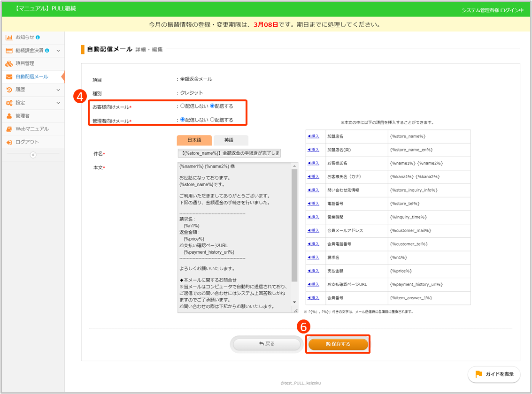Click the 項目管理 cubes icon
532x394 pixels.
(9, 63)
